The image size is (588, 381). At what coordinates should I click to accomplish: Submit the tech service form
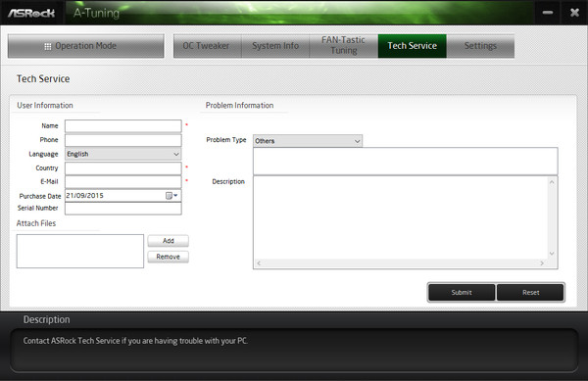[462, 293]
